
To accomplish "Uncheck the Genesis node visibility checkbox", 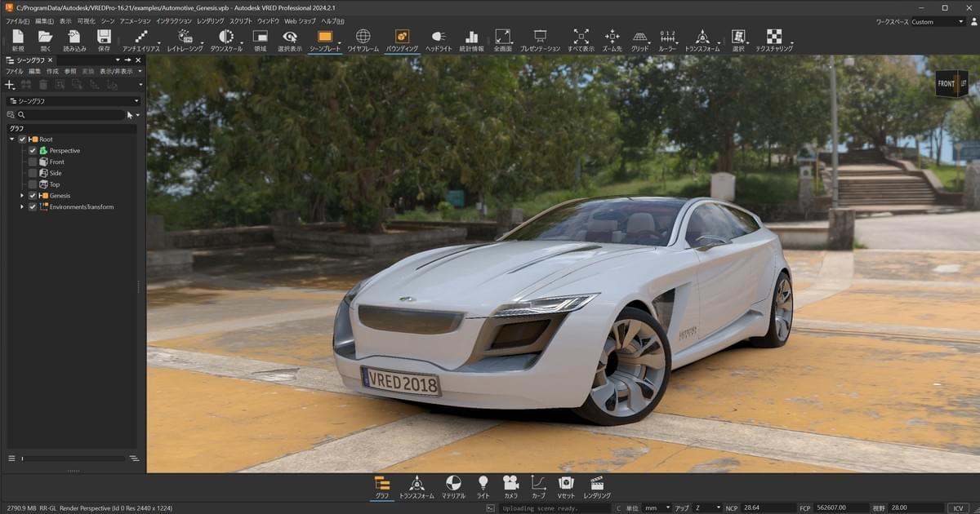I will point(33,196).
